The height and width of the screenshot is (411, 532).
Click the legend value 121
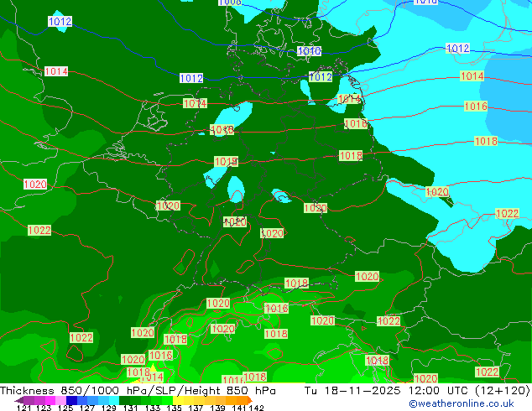pyautogui.click(x=23, y=408)
